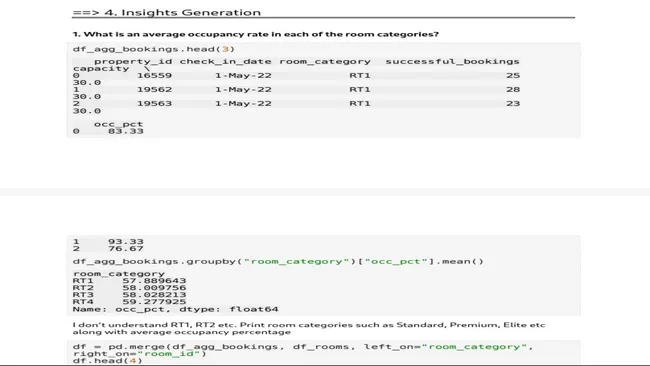The width and height of the screenshot is (650, 366).
Task: Select the property_id column header
Action: tap(133, 61)
